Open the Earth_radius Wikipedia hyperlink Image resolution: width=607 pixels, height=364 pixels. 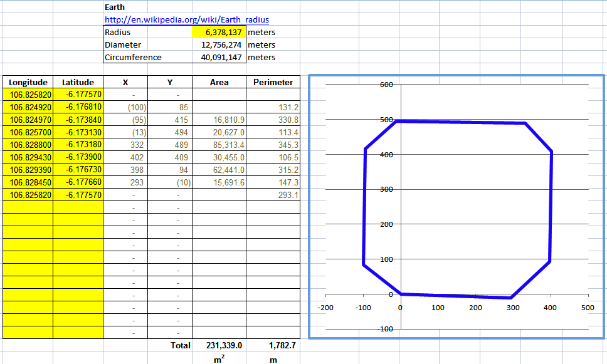click(x=186, y=19)
